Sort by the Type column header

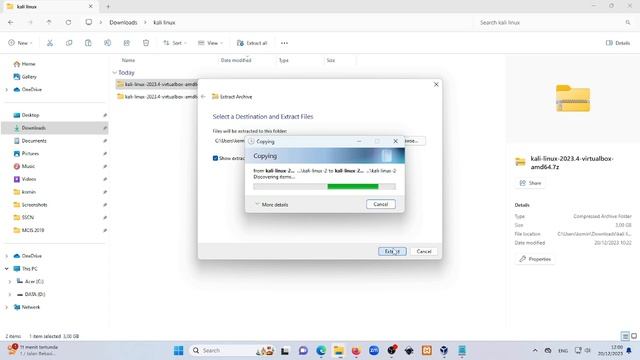[x=284, y=60]
